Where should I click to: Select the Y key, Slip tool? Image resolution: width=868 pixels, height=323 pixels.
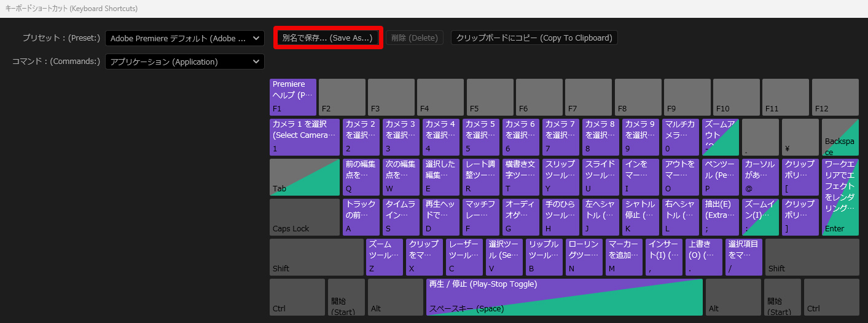(x=561, y=177)
